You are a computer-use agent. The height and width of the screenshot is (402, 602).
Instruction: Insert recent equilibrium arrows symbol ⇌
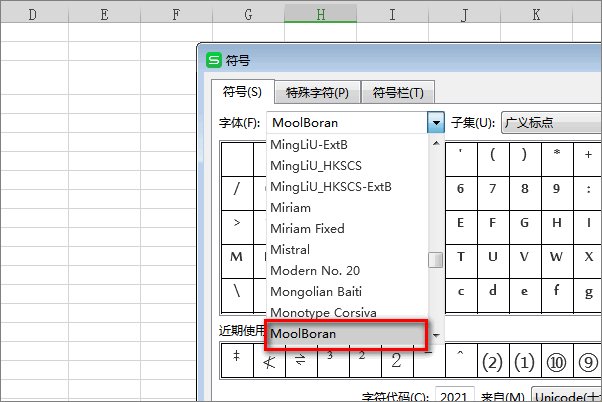301,361
